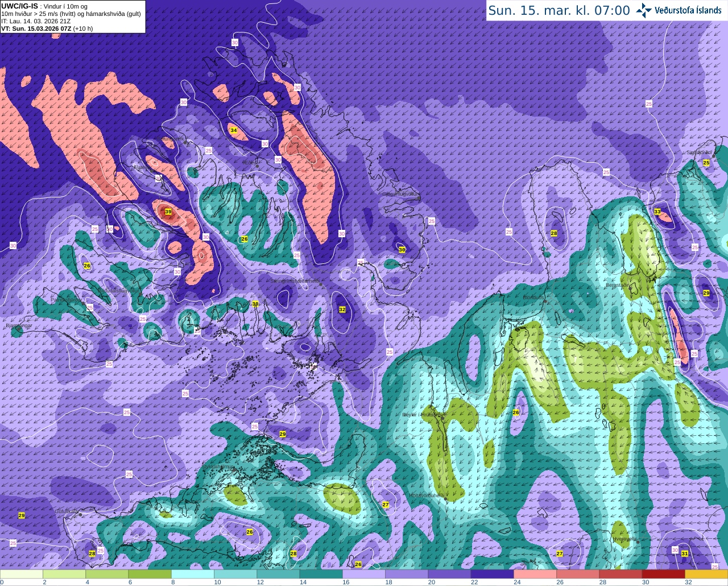Click the yellow 39 max gust label

pyautogui.click(x=168, y=212)
